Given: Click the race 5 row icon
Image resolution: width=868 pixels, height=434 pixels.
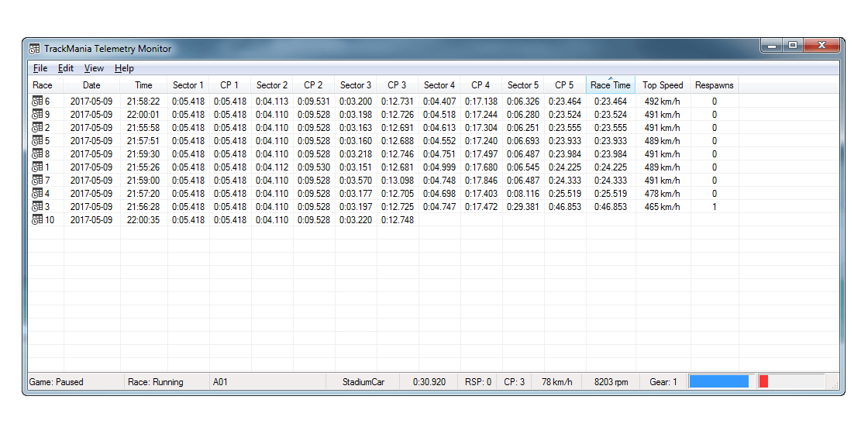Looking at the screenshot, I should [x=37, y=140].
